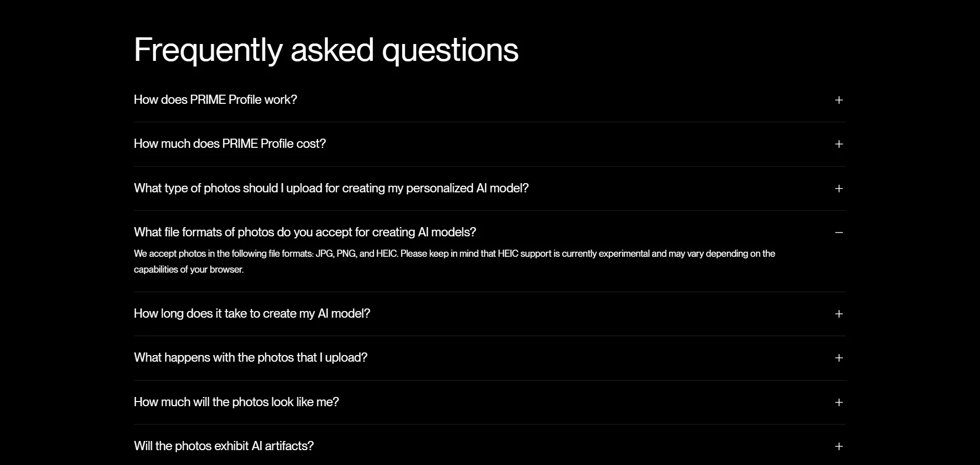Viewport: 980px width, 465px height.
Task: Collapse 'What file formats of photos do you accept' question
Action: (305, 232)
